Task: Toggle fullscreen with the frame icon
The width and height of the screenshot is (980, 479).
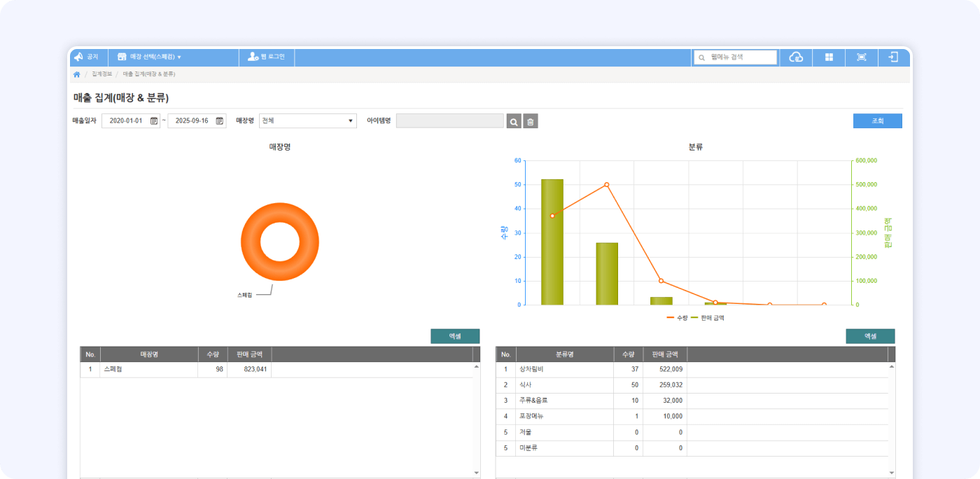Action: pos(861,57)
